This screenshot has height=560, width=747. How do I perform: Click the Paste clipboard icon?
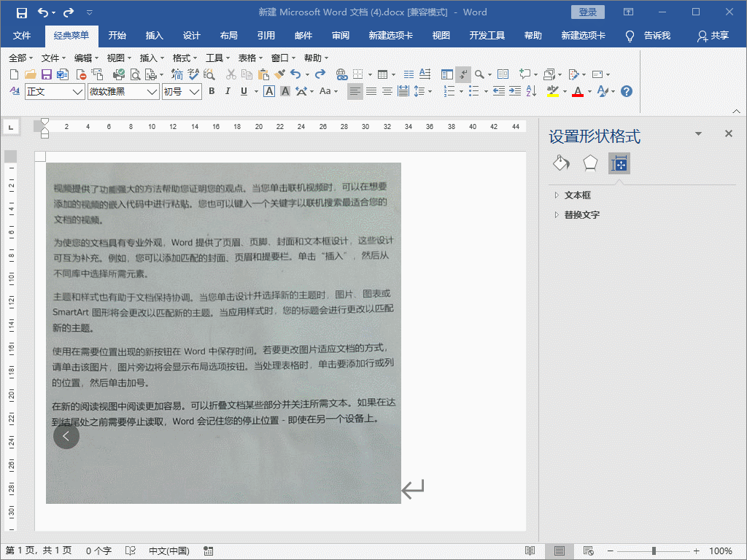263,74
